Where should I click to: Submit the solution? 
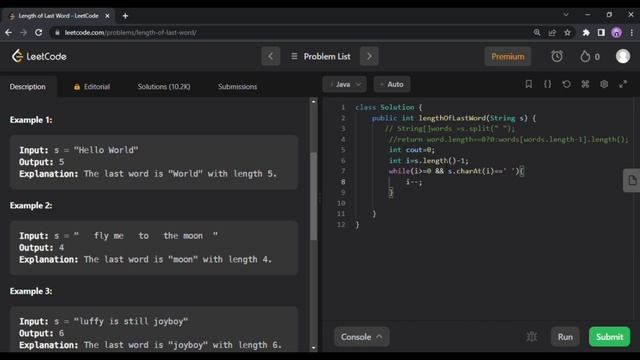click(609, 337)
